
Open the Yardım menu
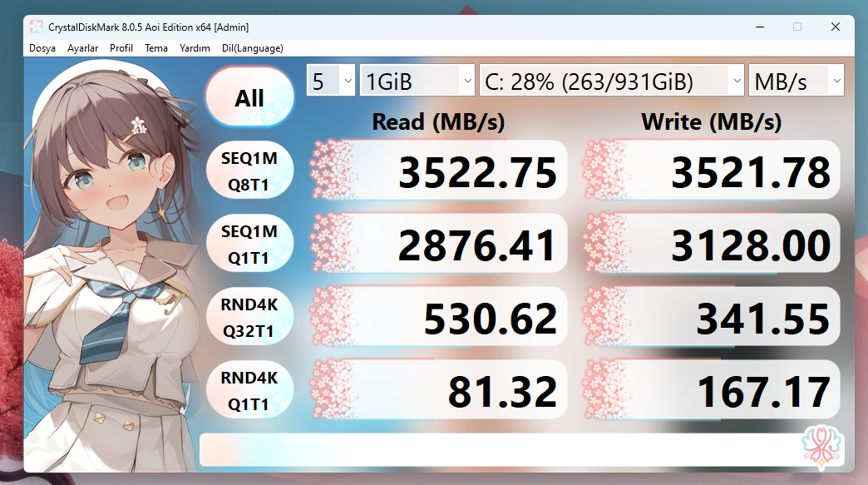(x=195, y=48)
